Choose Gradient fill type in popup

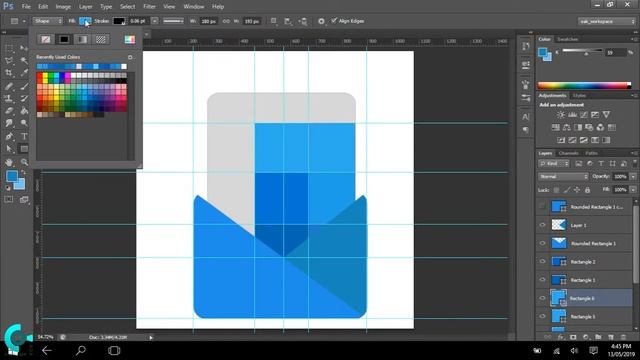[x=82, y=39]
